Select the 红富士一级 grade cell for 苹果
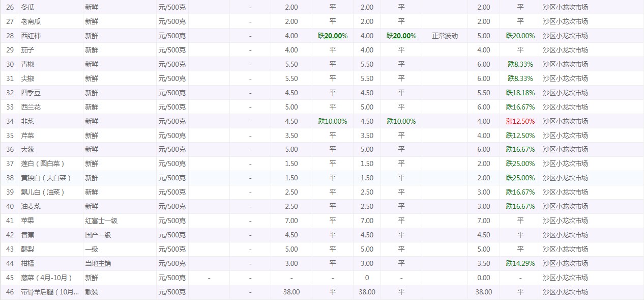Image resolution: width=644 pixels, height=300 pixels. pyautogui.click(x=101, y=221)
